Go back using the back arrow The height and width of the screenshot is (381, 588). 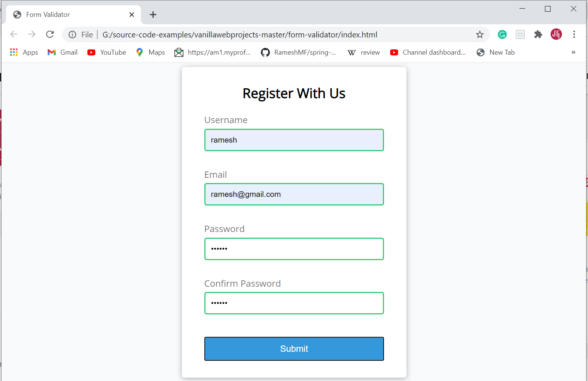(14, 34)
